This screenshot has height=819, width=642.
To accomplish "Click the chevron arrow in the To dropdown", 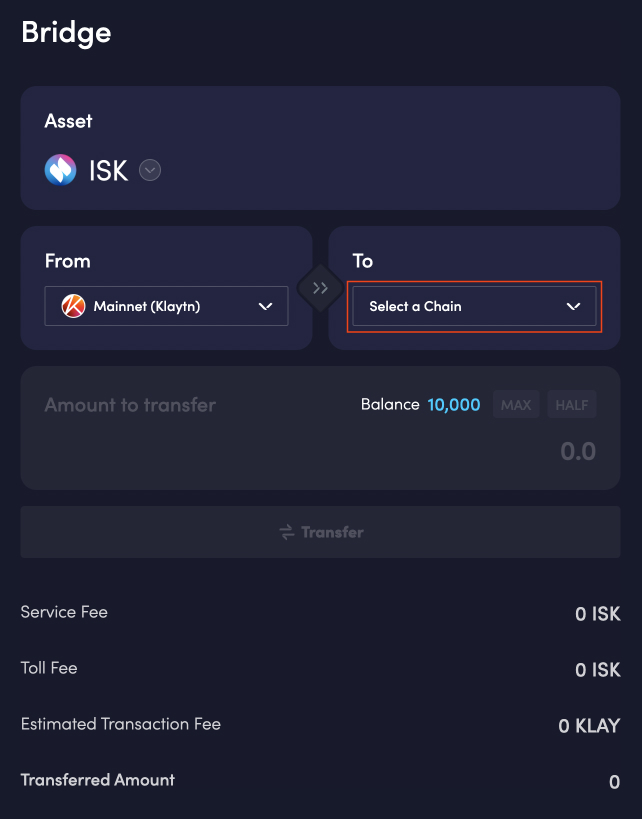I will pyautogui.click(x=574, y=307).
